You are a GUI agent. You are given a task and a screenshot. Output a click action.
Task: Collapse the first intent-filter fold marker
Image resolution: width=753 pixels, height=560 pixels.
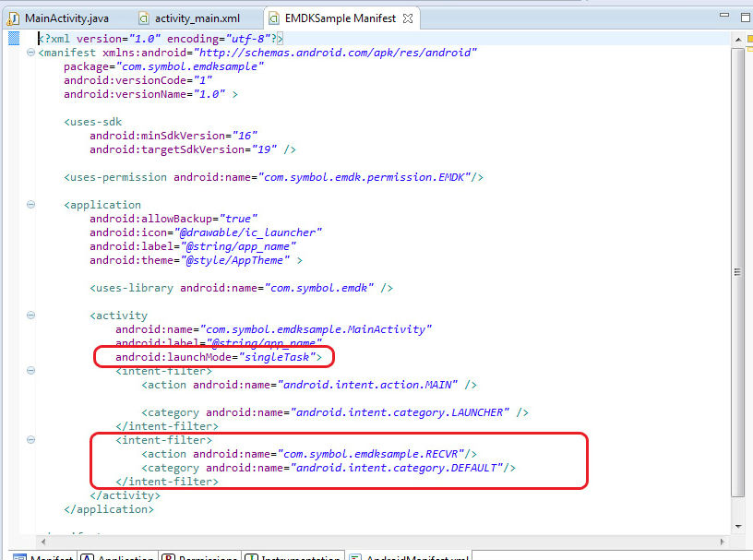(30, 371)
